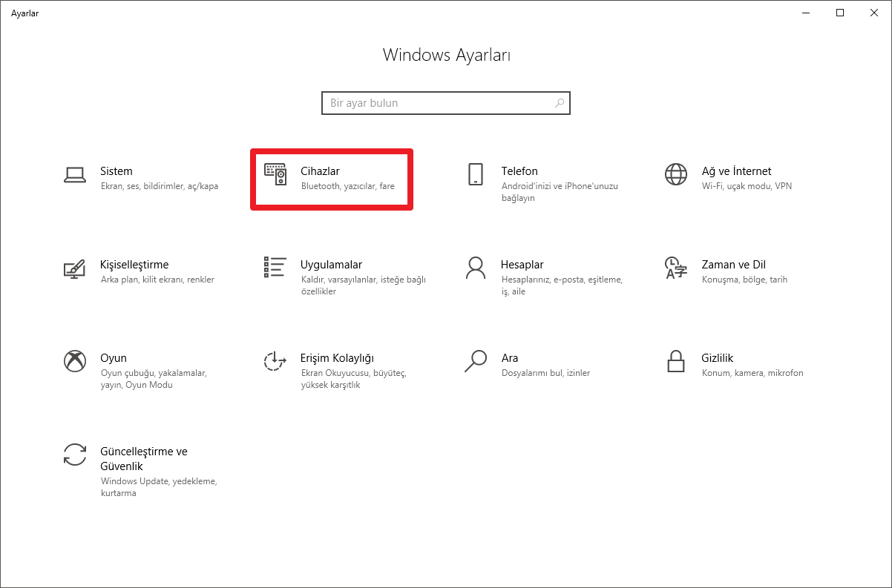Minimize the Ayarlar window
The height and width of the screenshot is (588, 892).
click(807, 13)
